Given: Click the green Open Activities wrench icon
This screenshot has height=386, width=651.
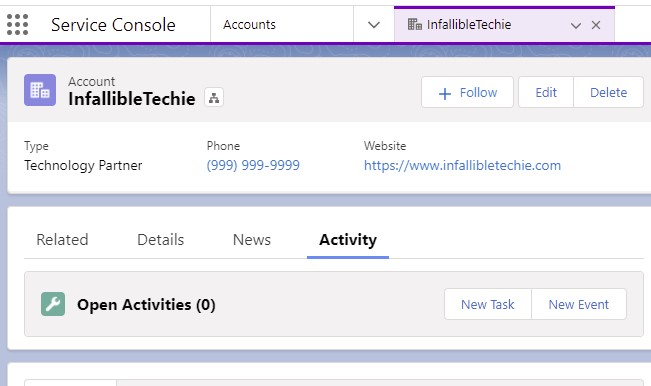Looking at the screenshot, I should (53, 304).
